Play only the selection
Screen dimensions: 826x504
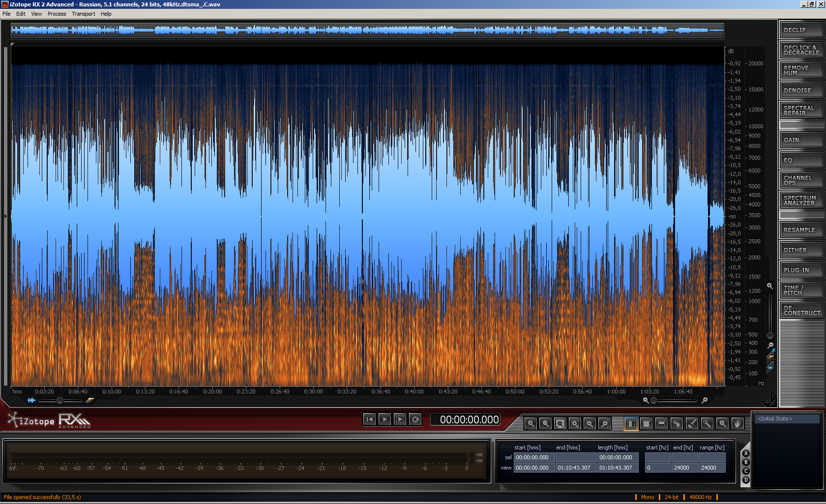point(400,420)
